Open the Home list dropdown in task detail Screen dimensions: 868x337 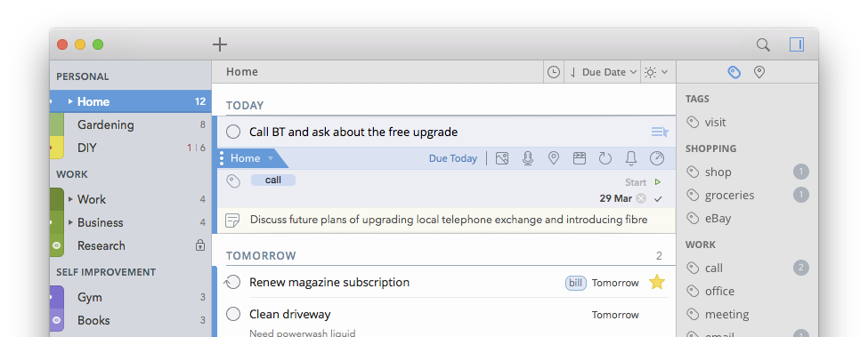(253, 158)
